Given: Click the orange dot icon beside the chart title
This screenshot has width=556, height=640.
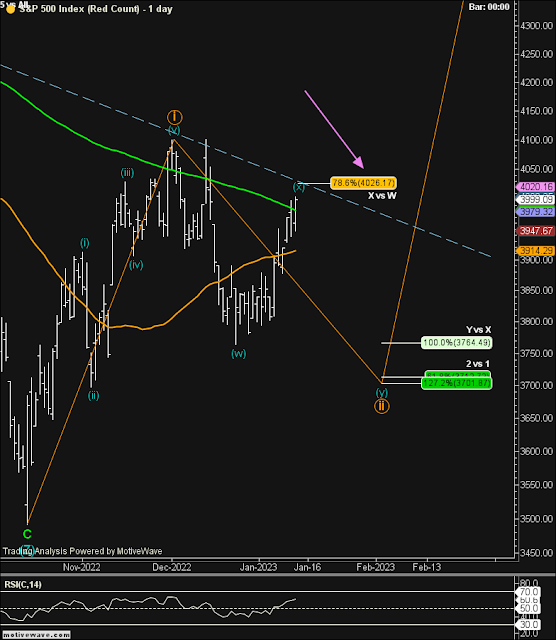Looking at the screenshot, I should tap(11, 9).
